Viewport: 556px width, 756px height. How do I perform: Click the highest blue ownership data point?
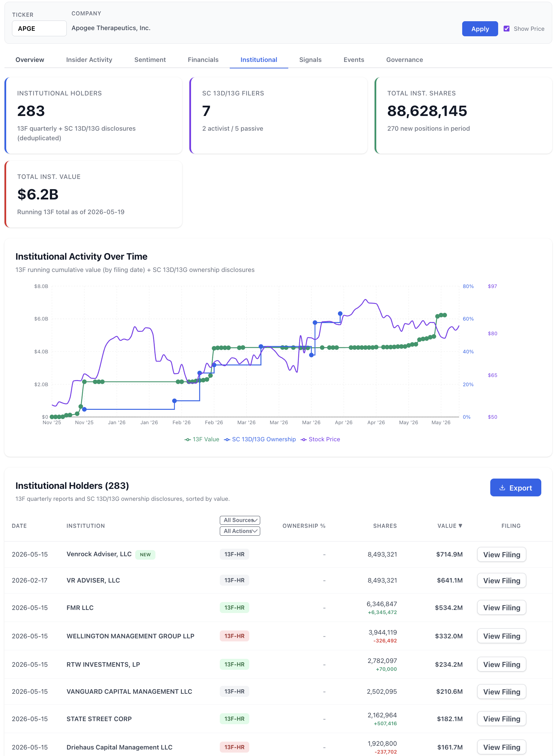(x=340, y=313)
